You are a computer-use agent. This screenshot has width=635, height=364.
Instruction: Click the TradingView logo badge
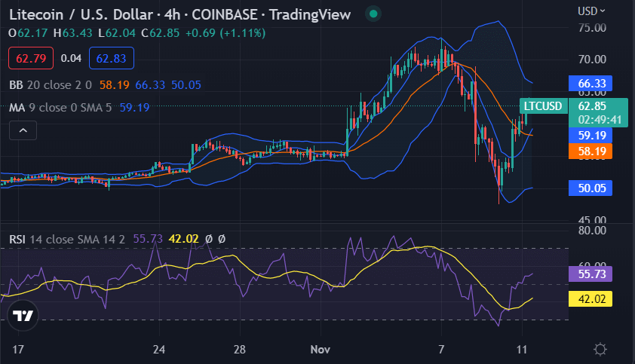(x=23, y=316)
